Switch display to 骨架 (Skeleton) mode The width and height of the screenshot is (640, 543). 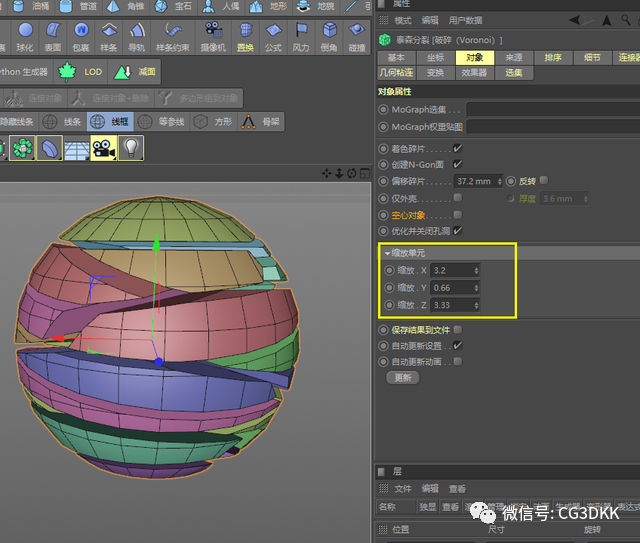(261, 122)
